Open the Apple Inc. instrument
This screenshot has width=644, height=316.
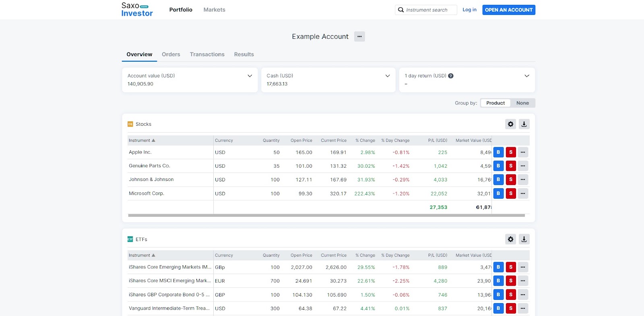tap(140, 152)
